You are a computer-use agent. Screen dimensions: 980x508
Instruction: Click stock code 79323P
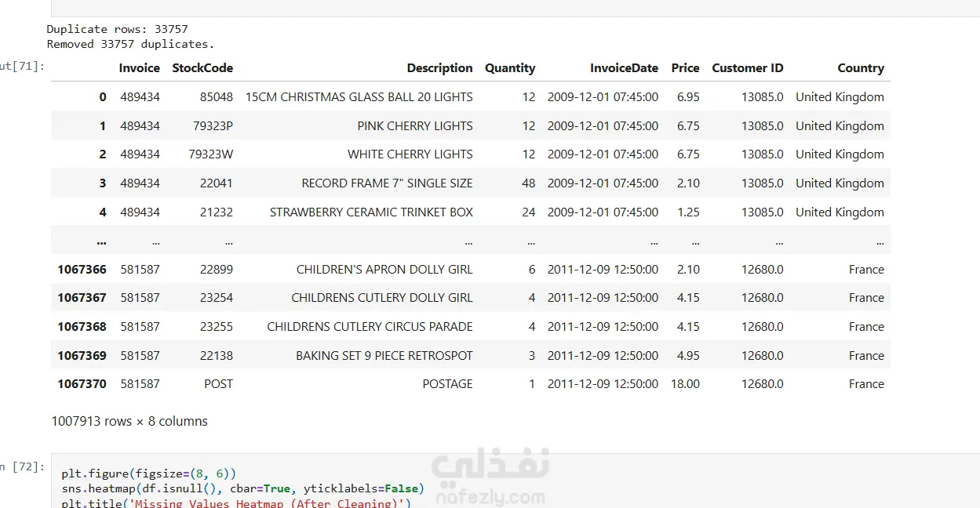point(213,126)
